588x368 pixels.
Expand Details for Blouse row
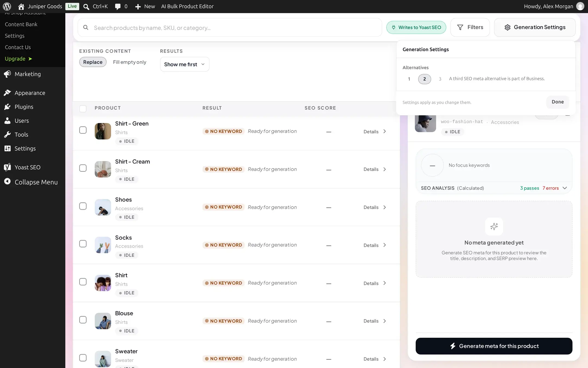click(375, 321)
